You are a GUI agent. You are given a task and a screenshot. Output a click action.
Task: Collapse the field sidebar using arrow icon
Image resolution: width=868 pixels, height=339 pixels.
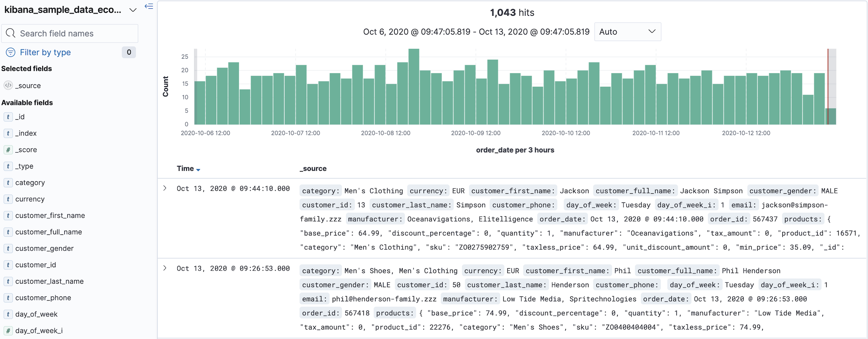[149, 6]
